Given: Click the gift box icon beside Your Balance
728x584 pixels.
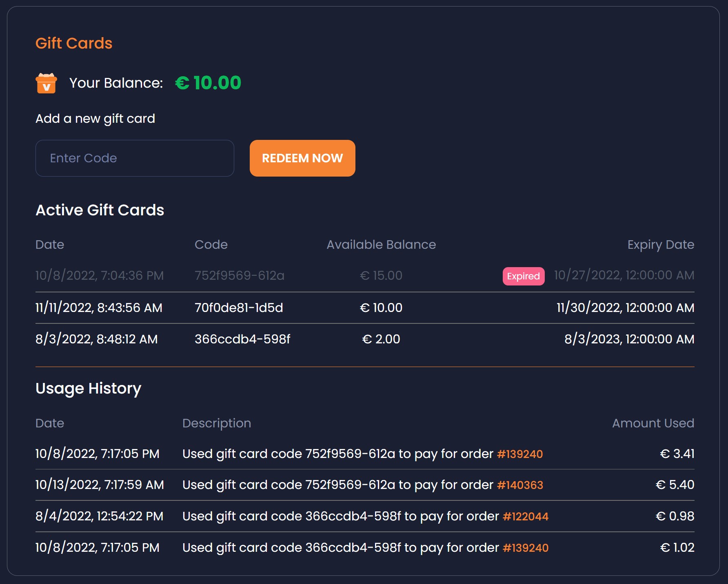Looking at the screenshot, I should (46, 83).
